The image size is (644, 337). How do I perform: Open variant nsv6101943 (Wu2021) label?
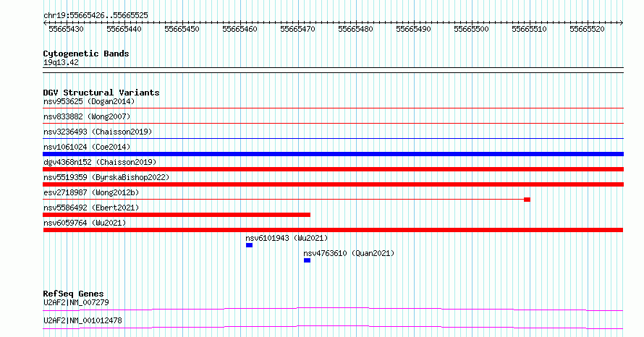tap(287, 238)
